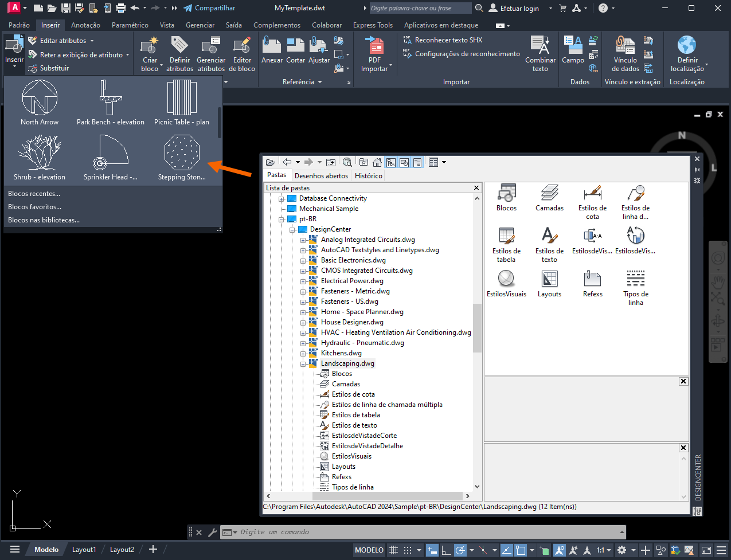Open annotation scale 1:1 dropdown
This screenshot has width=731, height=560.
coord(604,550)
